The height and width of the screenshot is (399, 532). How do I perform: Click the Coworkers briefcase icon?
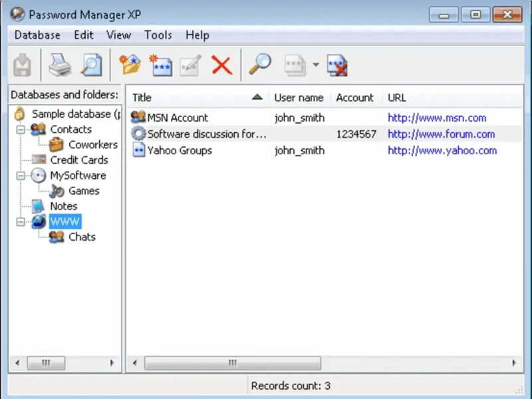(x=57, y=144)
